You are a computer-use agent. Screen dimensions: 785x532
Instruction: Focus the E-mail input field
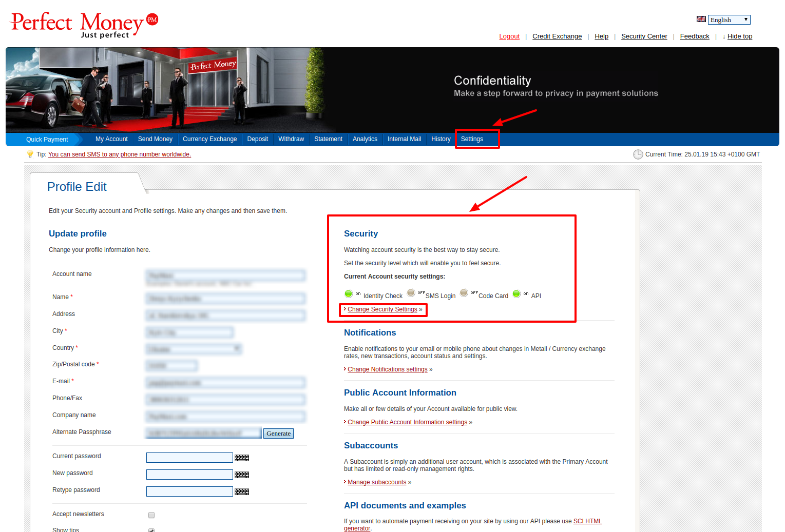pos(226,383)
